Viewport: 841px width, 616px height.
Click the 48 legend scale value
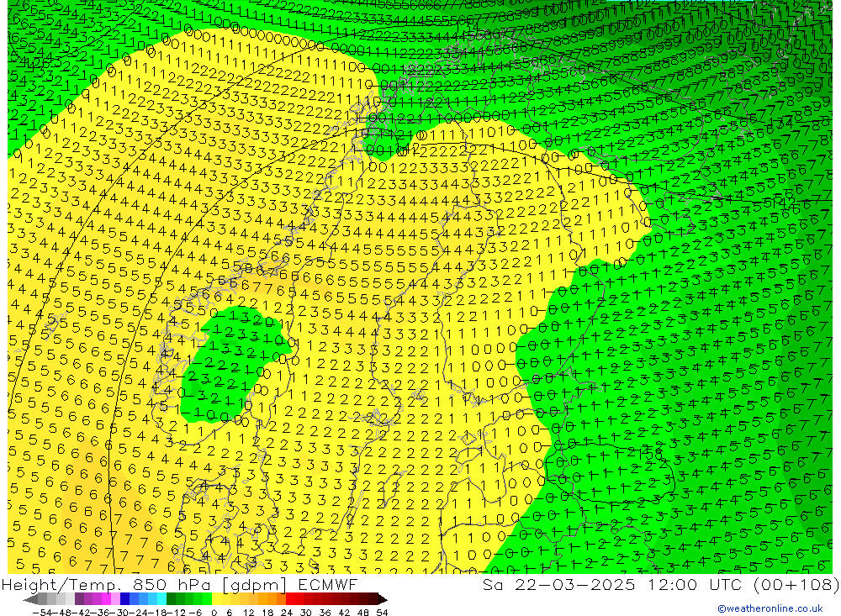coord(363,613)
